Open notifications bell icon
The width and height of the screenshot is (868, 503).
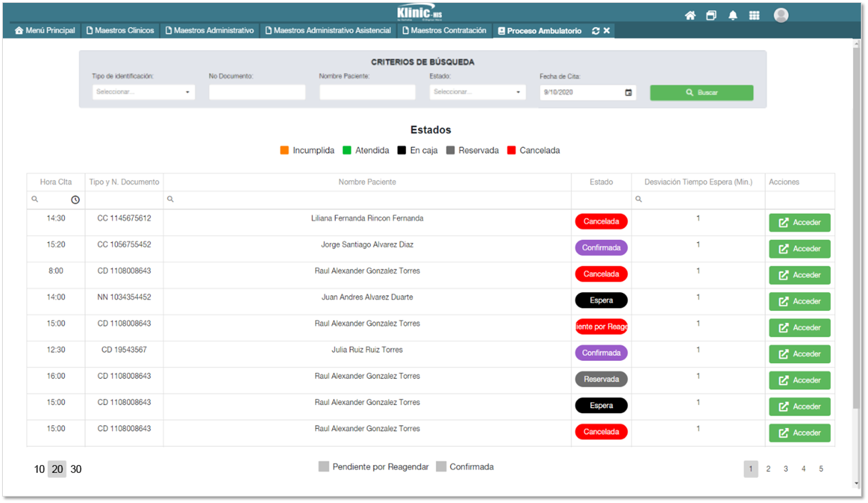[x=733, y=16]
